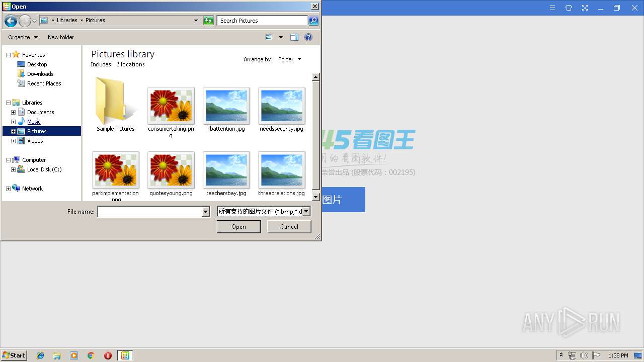Viewport: 644px width, 362px height.
Task: Click the 2 locations link
Action: point(130,64)
